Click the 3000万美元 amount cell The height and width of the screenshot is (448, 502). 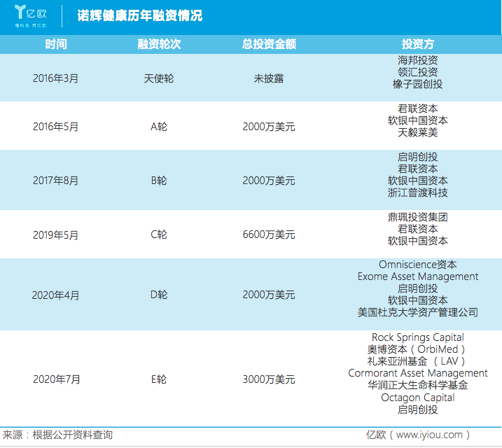[269, 379]
